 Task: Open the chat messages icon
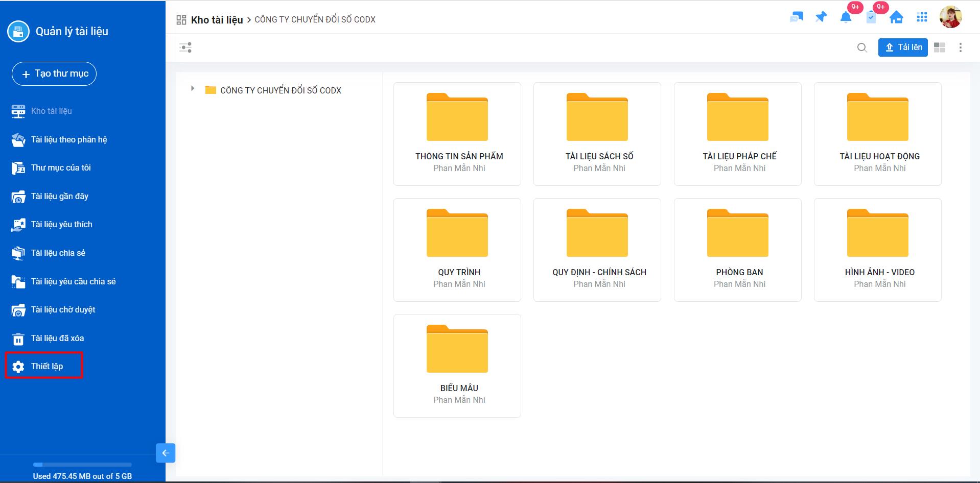coord(797,17)
